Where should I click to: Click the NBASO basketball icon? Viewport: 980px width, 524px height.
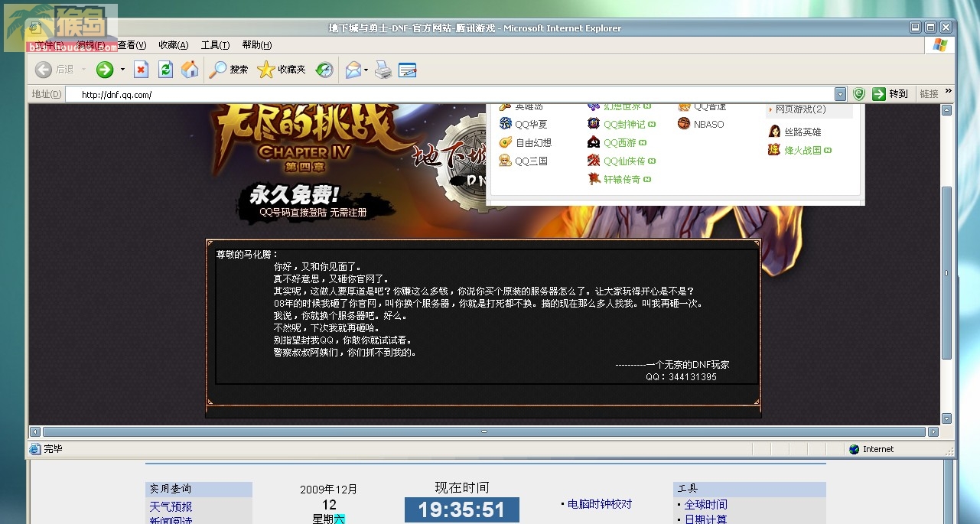pos(684,124)
